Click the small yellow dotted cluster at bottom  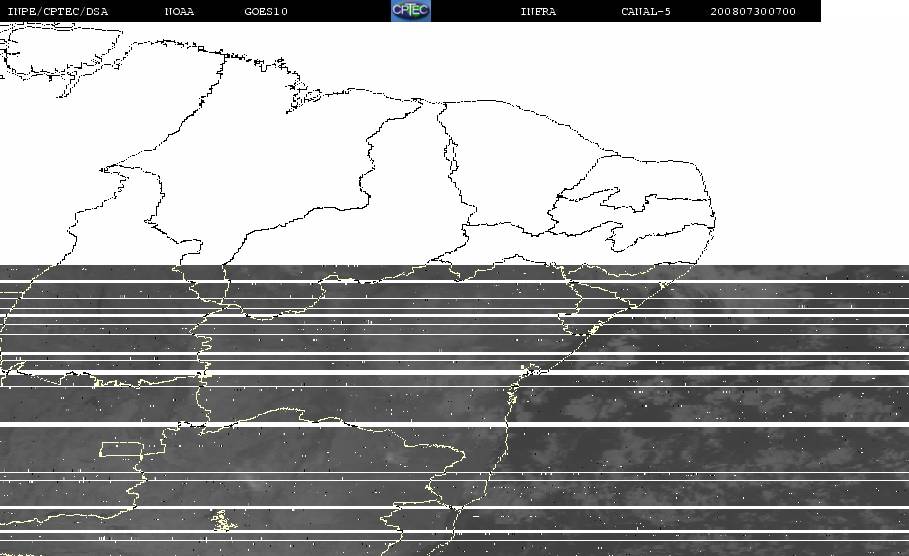(x=223, y=521)
